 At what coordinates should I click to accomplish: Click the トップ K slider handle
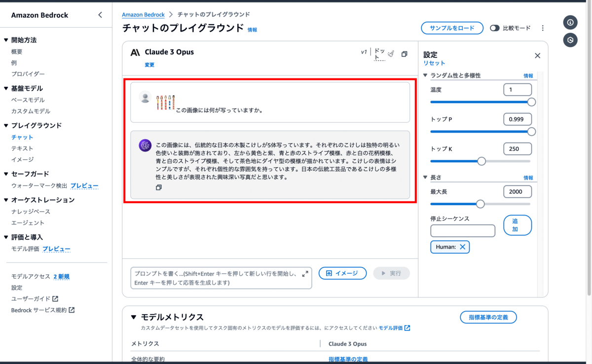click(481, 161)
